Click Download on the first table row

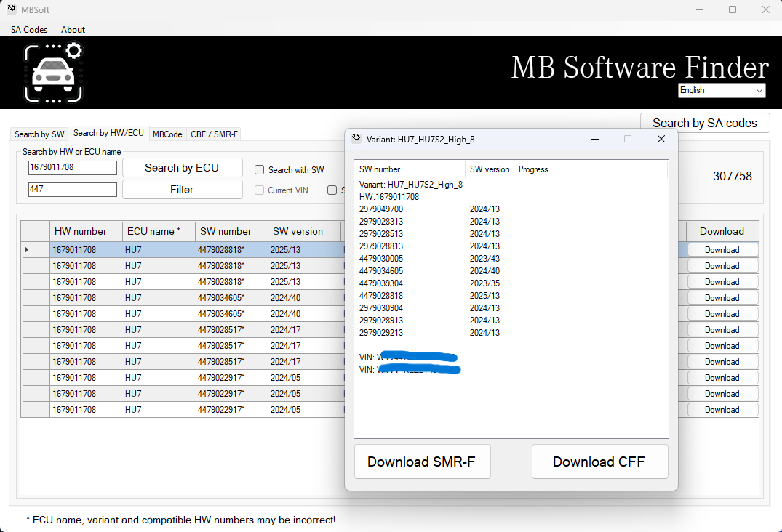coord(722,249)
